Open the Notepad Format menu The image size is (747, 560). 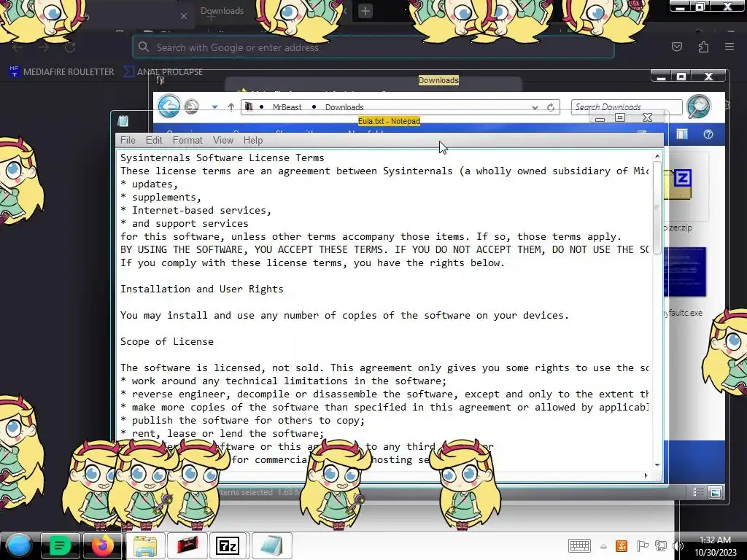click(187, 140)
